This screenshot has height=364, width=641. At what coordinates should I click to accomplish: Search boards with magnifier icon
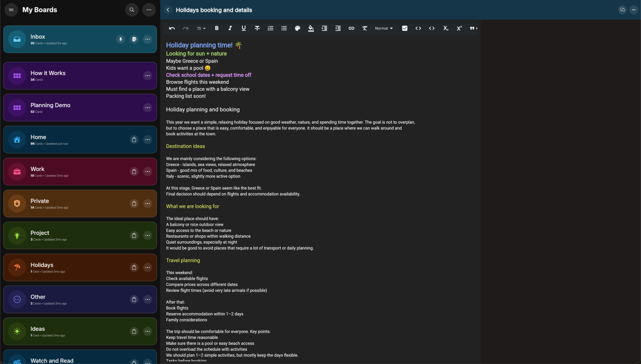pyautogui.click(x=132, y=10)
